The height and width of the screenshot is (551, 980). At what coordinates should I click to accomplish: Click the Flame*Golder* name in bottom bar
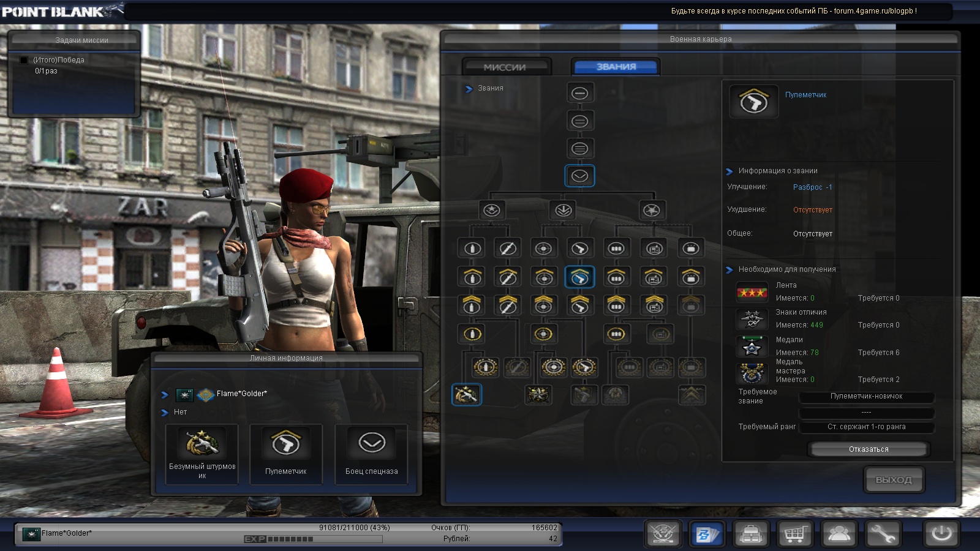(x=67, y=533)
